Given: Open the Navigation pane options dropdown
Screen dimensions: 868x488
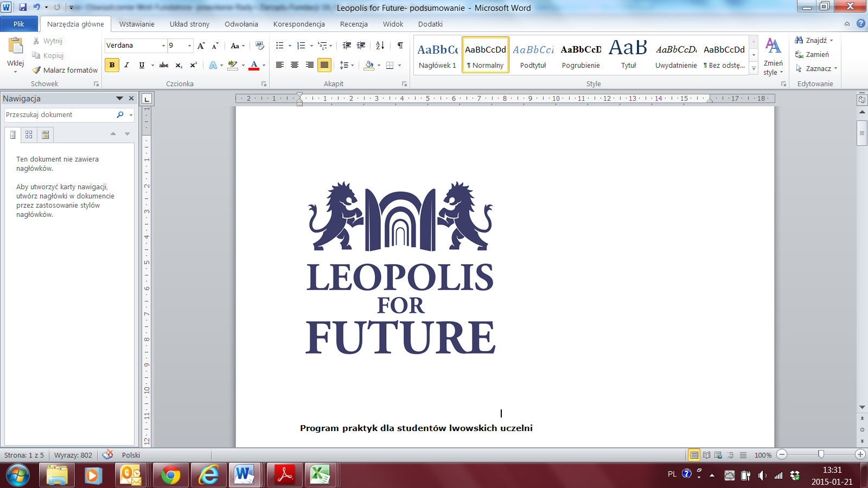Looking at the screenshot, I should [x=119, y=99].
